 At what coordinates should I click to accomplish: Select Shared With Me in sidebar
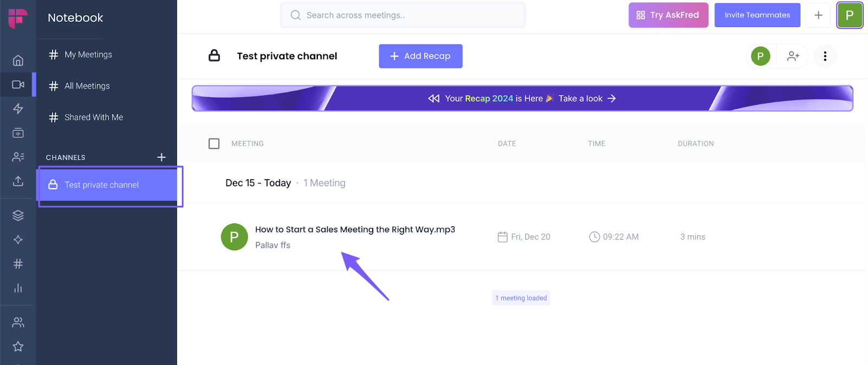pos(93,117)
